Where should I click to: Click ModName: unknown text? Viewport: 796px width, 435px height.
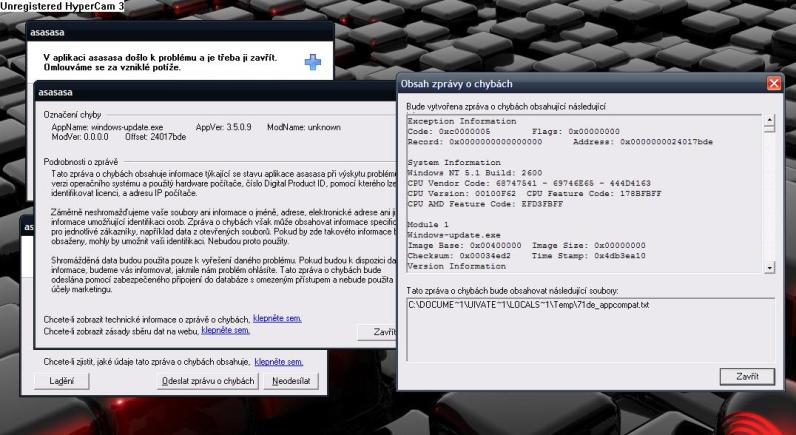tap(304, 127)
